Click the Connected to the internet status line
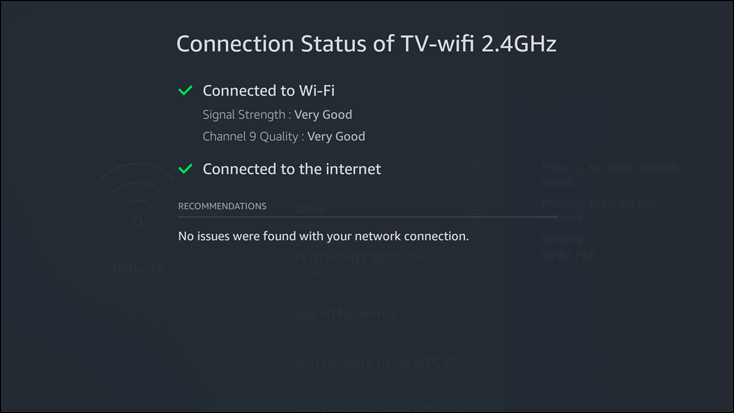Image resolution: width=734 pixels, height=413 pixels. [x=291, y=169]
